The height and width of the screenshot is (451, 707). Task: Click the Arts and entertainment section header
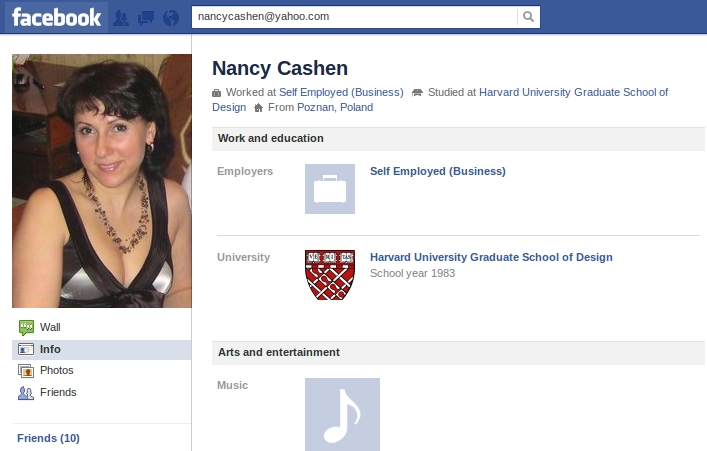[458, 353]
